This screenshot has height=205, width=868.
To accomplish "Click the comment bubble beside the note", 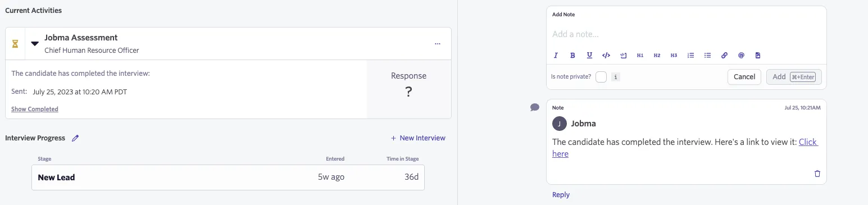I will [535, 107].
